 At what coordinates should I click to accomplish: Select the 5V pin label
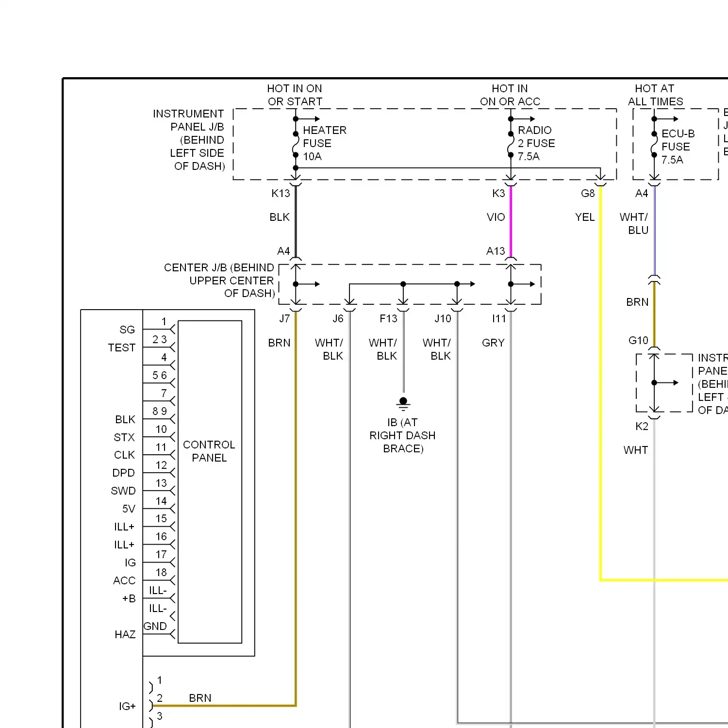point(129,509)
